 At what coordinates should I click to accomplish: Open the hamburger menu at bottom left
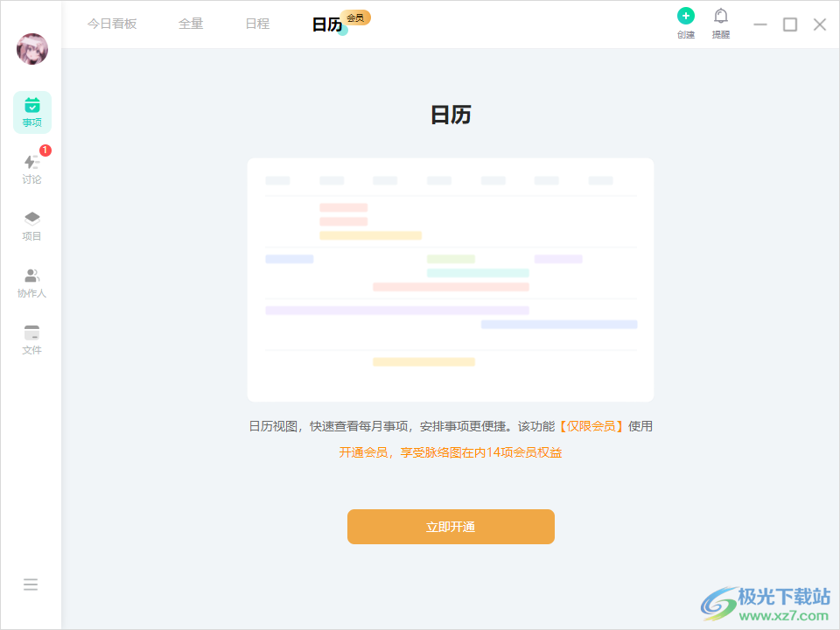coord(31,584)
